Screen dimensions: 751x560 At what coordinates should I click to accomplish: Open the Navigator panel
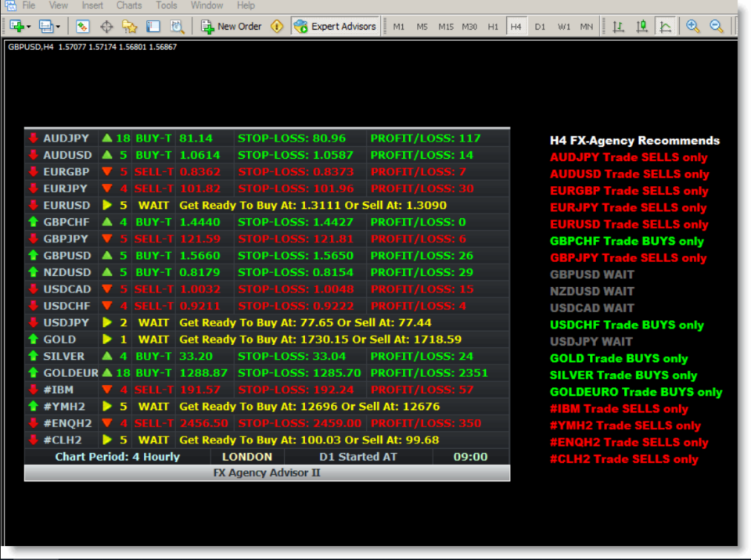click(130, 26)
